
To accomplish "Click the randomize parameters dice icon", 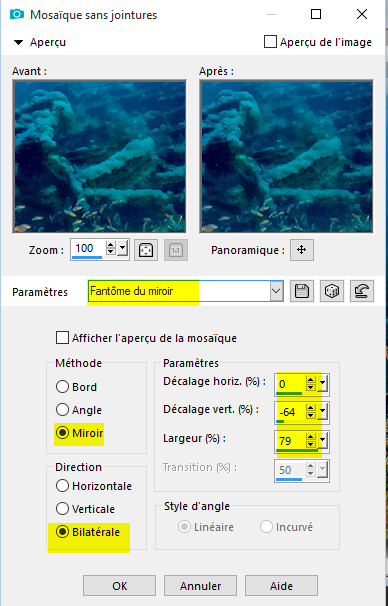I will tap(332, 291).
